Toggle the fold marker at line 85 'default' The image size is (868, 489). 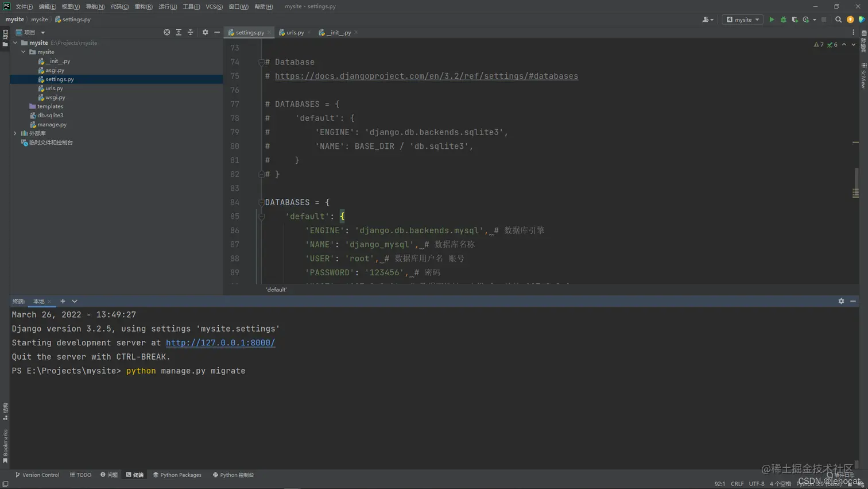(x=261, y=217)
